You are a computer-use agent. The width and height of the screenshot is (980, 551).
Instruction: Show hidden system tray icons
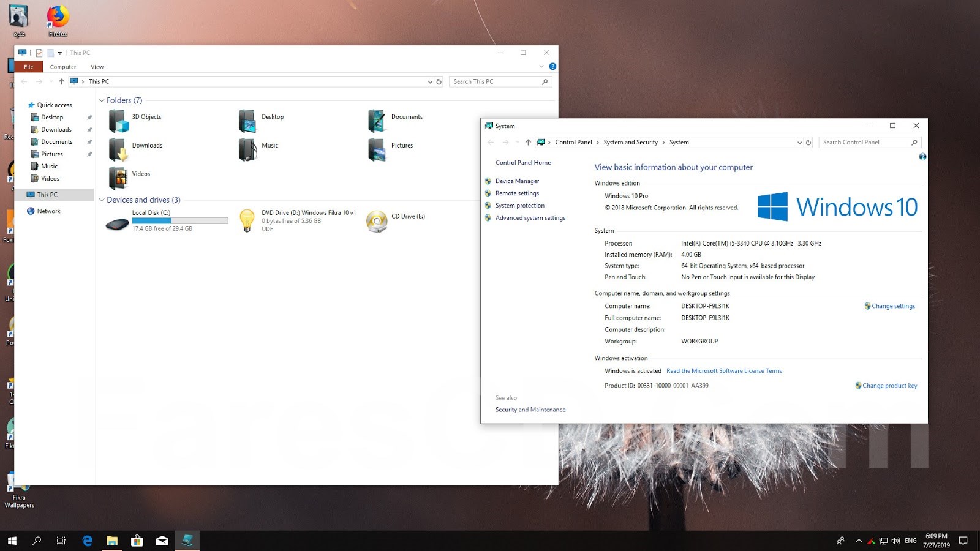point(859,541)
